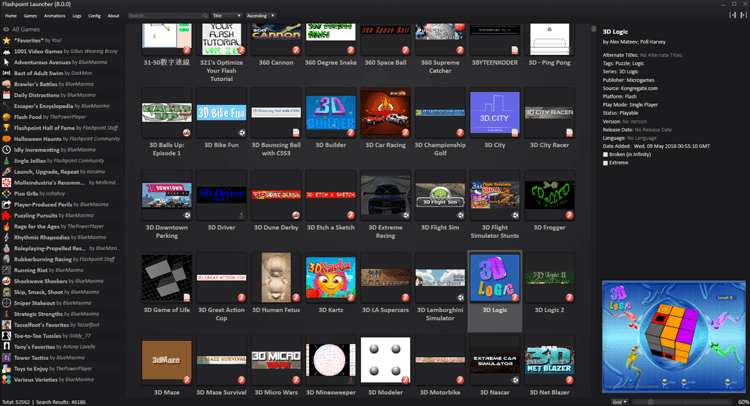Click HTML badge on 3D City Racer
Screen dimensions: 750x406
[569, 133]
